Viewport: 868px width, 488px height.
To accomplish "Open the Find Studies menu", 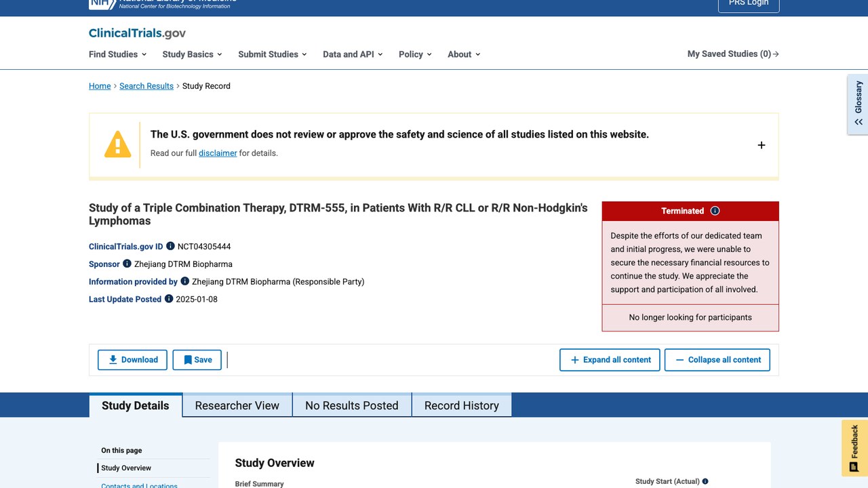I will pyautogui.click(x=117, y=54).
